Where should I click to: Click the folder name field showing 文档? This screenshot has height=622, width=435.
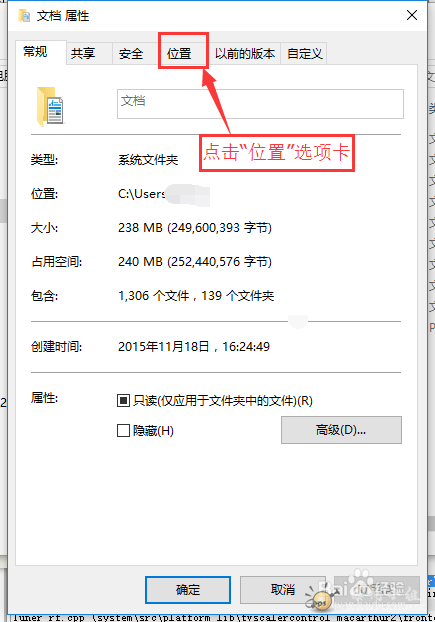(x=260, y=104)
